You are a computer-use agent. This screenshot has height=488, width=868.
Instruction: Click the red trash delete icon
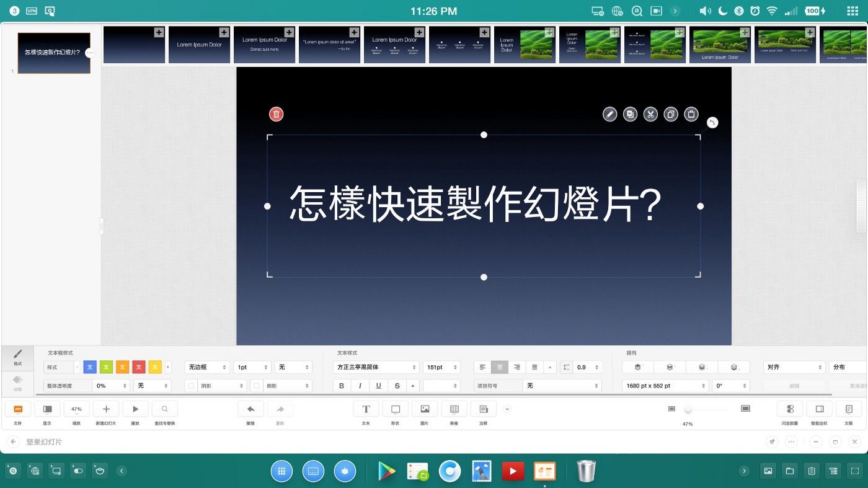coord(276,114)
